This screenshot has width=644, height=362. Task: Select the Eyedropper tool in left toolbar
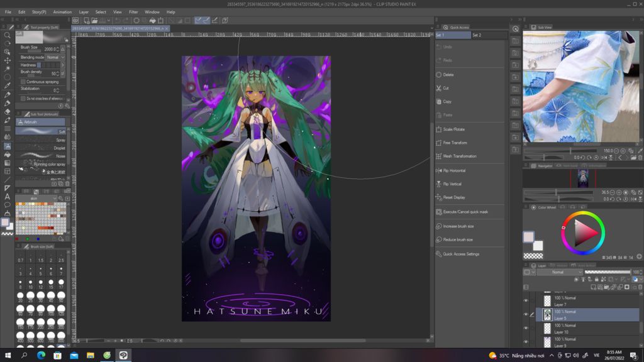(x=7, y=85)
